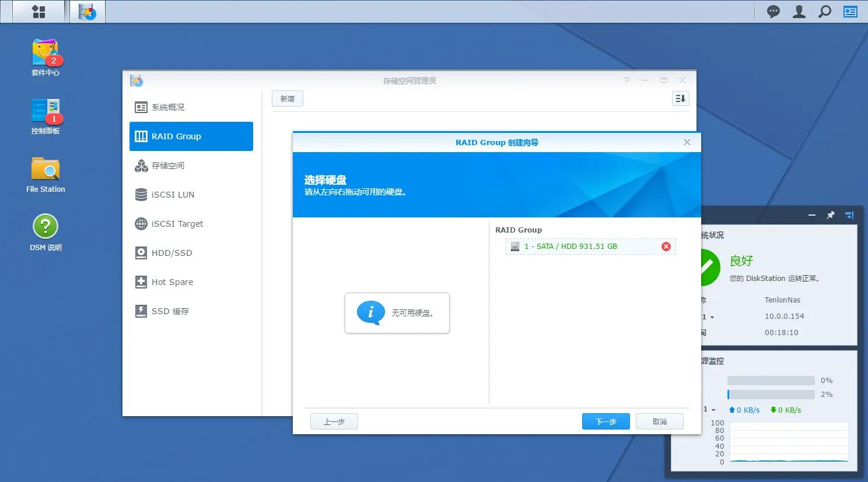Select the iSCSI Target section
The width and height of the screenshot is (868, 482).
pyautogui.click(x=177, y=223)
